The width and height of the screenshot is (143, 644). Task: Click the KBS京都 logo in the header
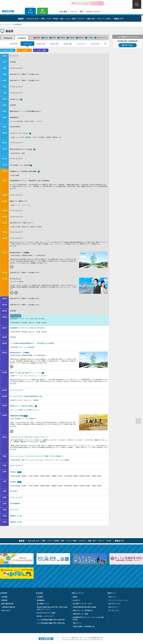[8, 11]
